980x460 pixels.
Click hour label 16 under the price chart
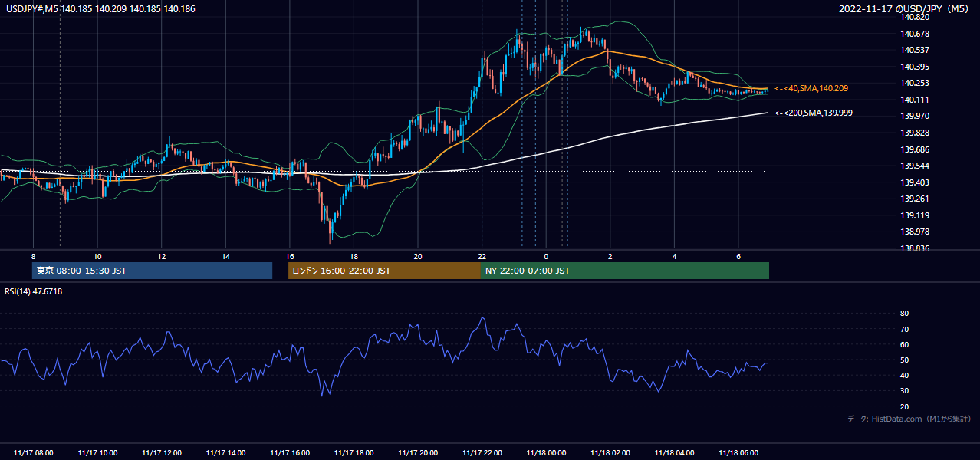coord(290,256)
